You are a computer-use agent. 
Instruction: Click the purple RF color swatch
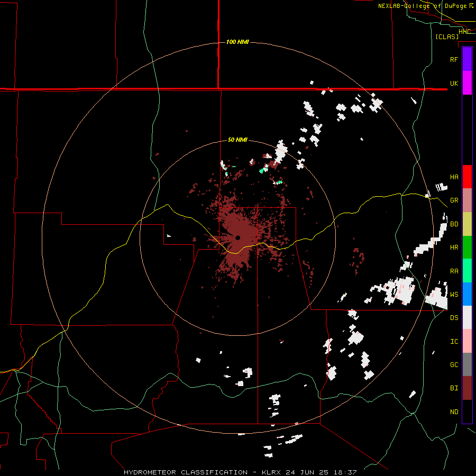467,59
